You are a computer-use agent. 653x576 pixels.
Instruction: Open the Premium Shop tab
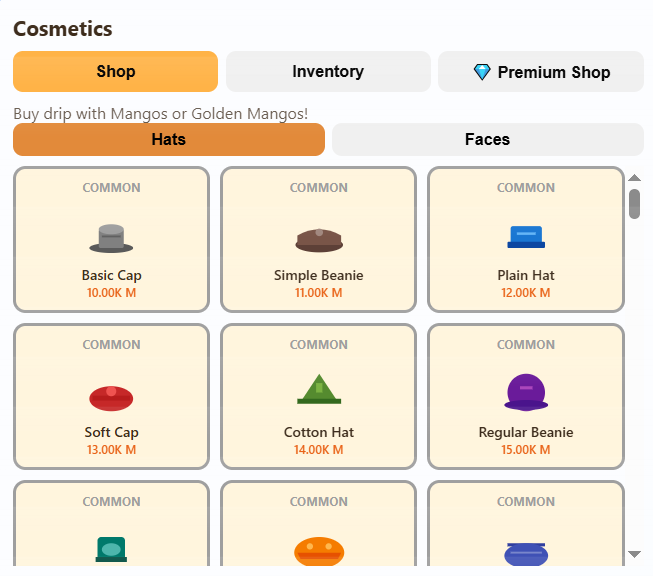[x=541, y=72]
